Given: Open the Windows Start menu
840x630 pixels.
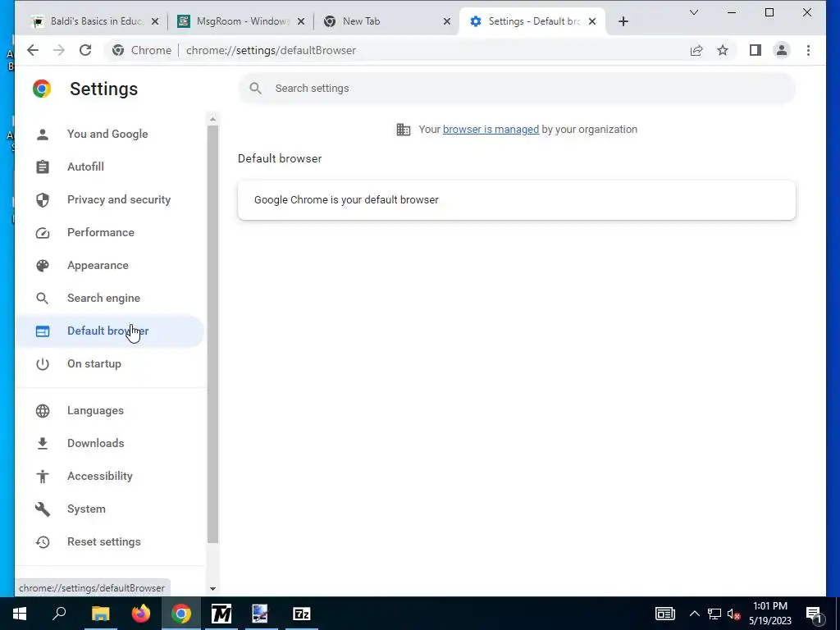Looking at the screenshot, I should tap(20, 614).
